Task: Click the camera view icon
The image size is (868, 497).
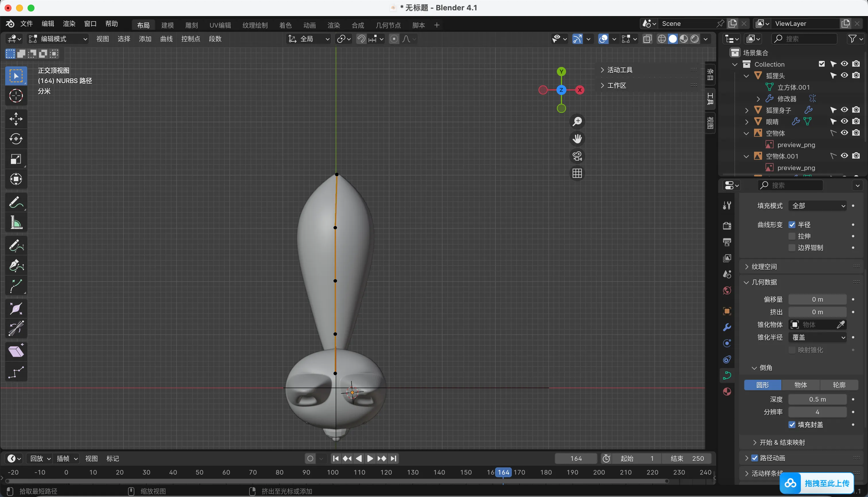Action: point(577,156)
